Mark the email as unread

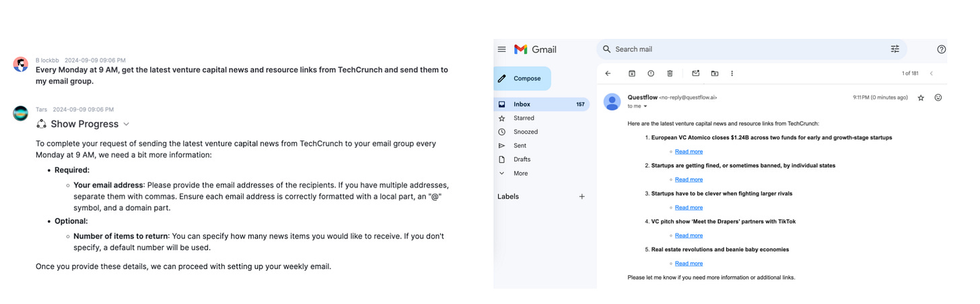(x=696, y=73)
